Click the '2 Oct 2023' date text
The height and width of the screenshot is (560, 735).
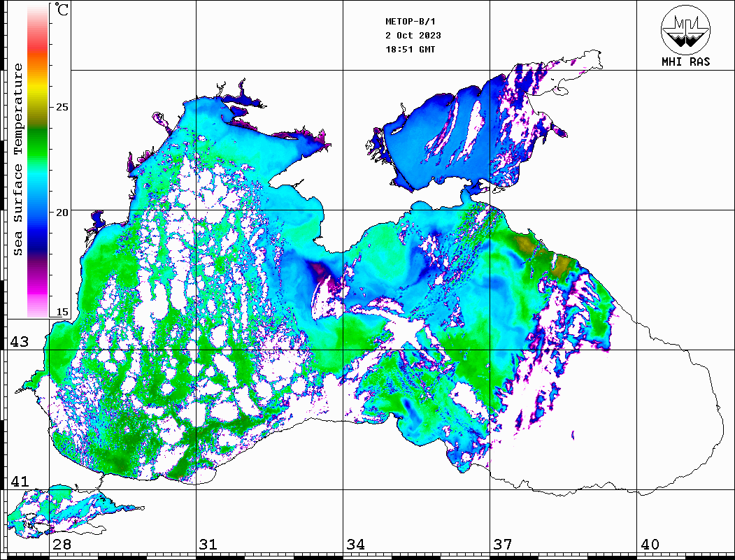click(413, 36)
